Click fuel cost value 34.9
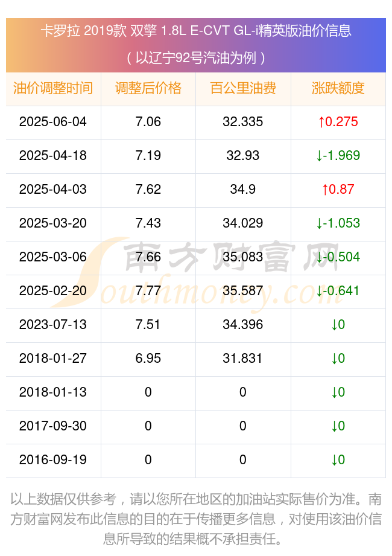Viewport: 392px width, 556px height. pos(243,189)
